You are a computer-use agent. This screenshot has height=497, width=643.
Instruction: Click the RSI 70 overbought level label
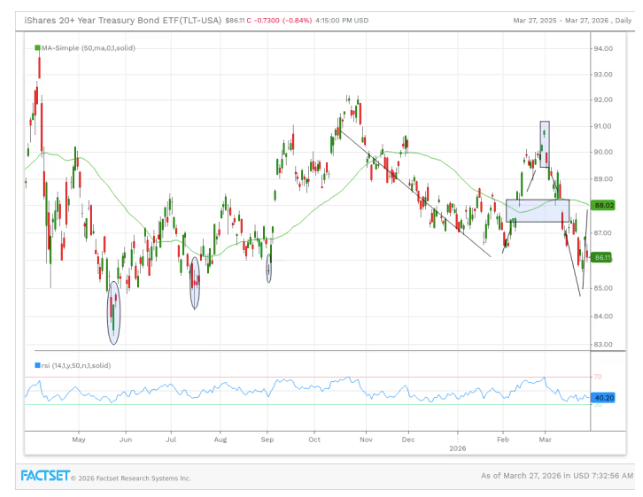click(x=598, y=376)
